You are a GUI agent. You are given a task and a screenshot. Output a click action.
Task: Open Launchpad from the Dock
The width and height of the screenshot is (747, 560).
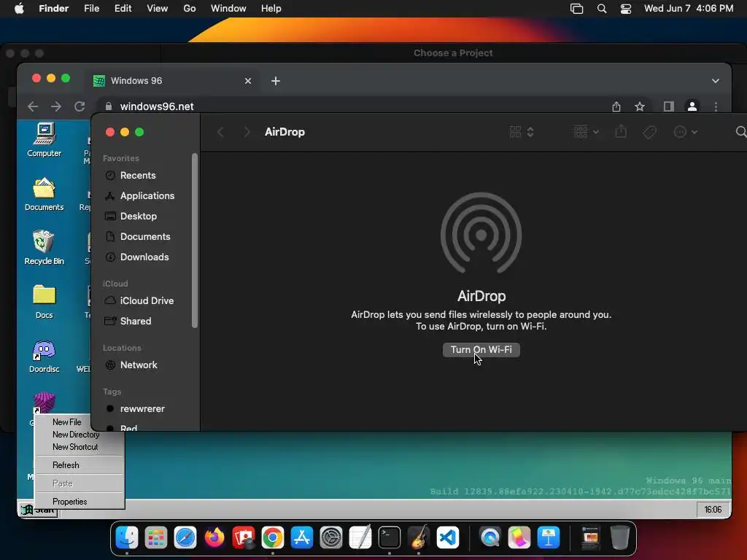pos(156,537)
